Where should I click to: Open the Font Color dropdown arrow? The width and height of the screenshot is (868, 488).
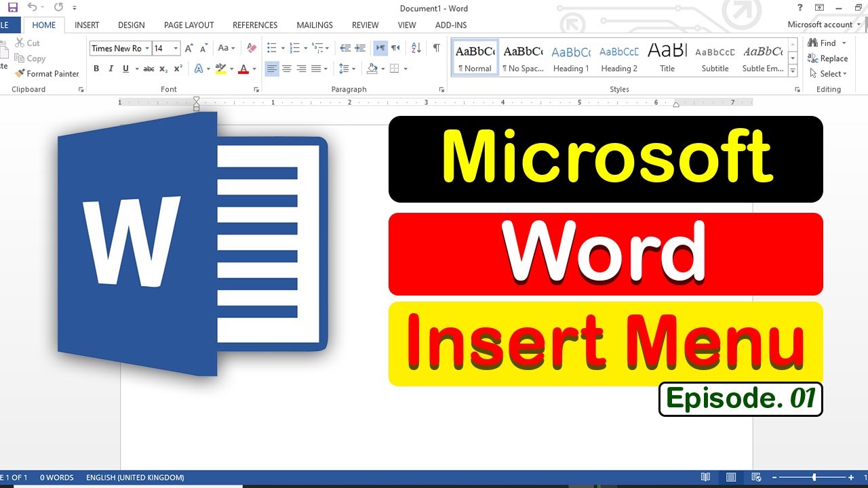pos(254,68)
